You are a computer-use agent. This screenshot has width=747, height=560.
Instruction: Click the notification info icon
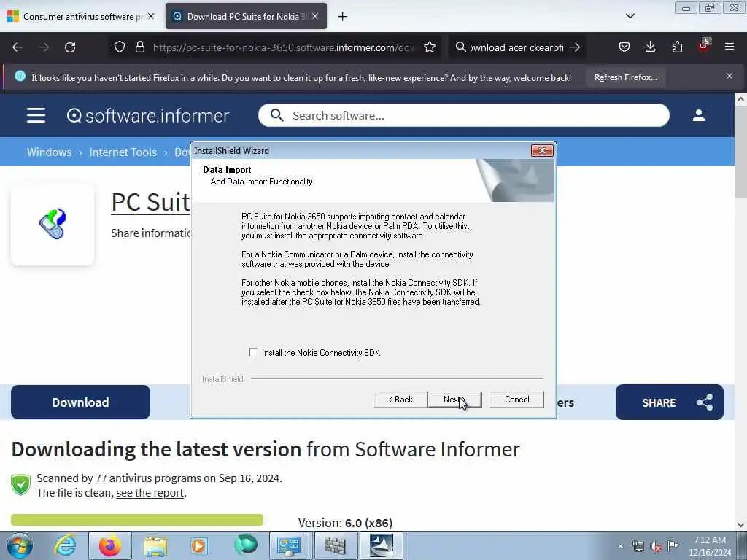[x=20, y=76]
